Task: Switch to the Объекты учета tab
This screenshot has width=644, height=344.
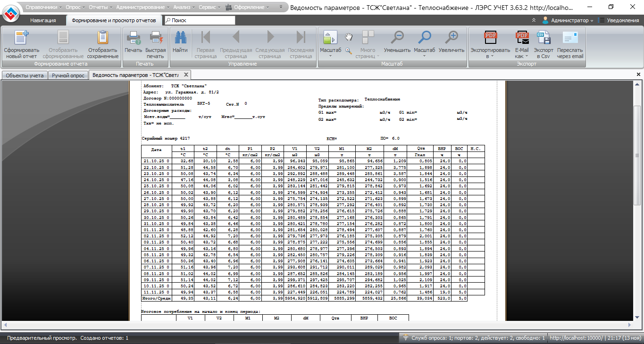Action: pyautogui.click(x=25, y=75)
